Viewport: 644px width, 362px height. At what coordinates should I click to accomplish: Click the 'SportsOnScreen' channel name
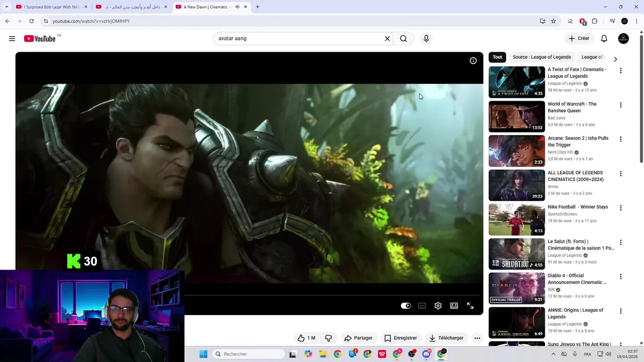coord(562,214)
